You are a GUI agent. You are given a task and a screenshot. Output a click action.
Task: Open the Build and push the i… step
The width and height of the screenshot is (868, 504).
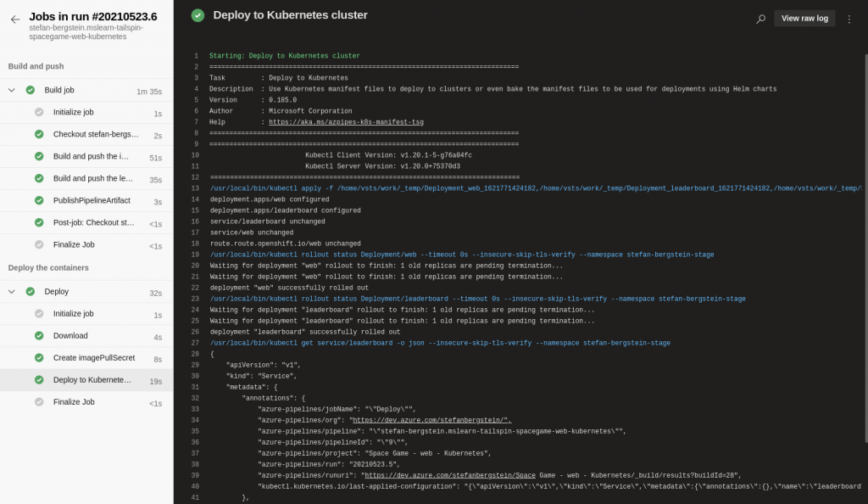pyautogui.click(x=86, y=157)
